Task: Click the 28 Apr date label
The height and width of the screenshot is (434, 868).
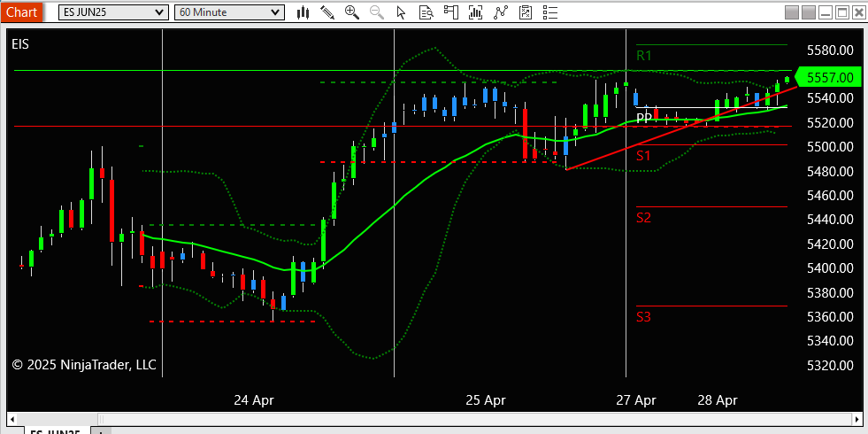Action: [717, 400]
